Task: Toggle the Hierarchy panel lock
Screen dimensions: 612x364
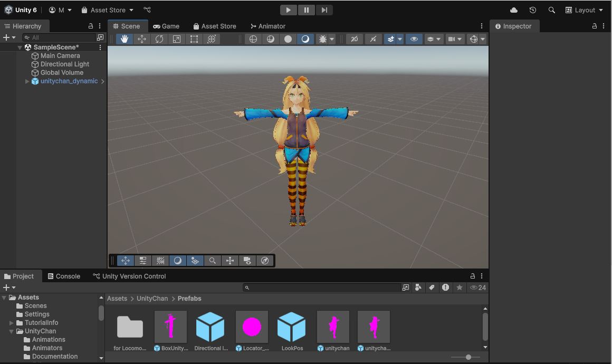Action: point(91,26)
